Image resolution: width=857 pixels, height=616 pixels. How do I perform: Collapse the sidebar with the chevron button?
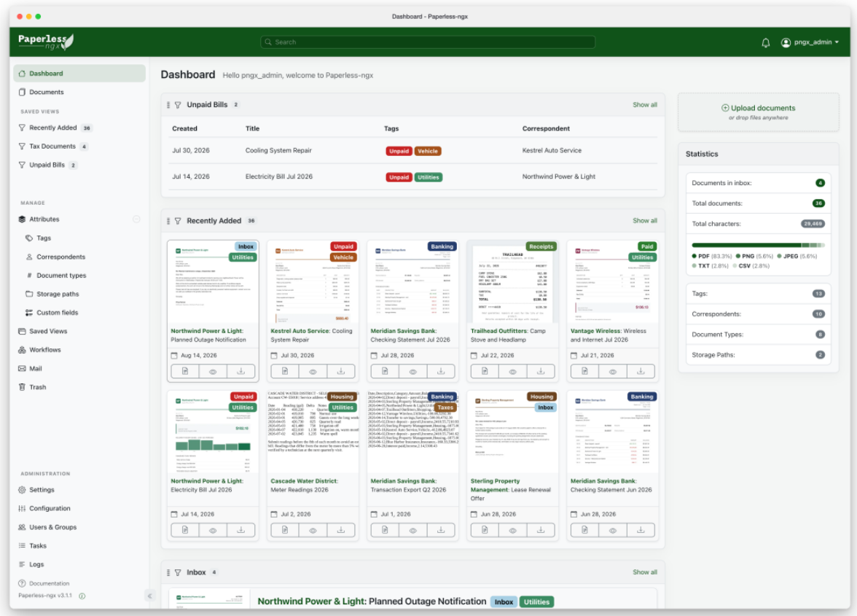click(x=149, y=596)
